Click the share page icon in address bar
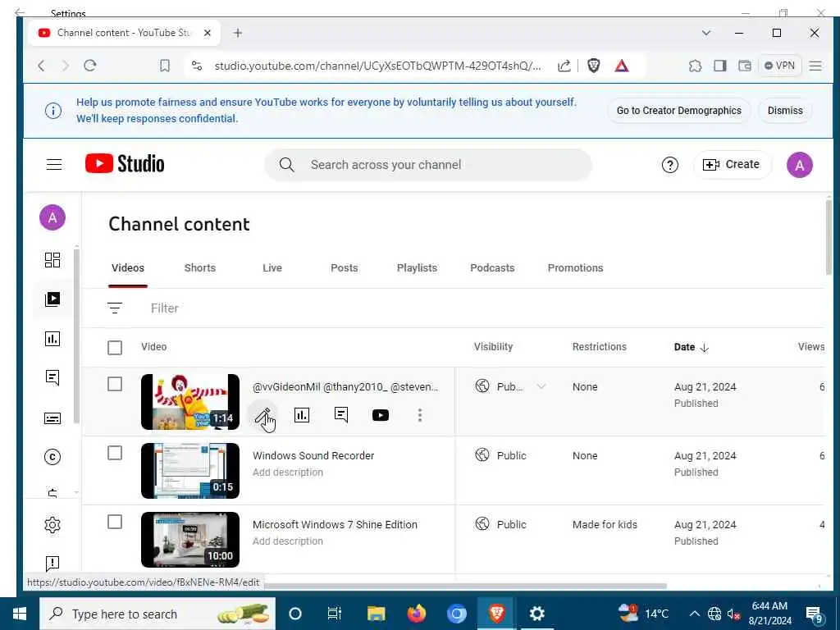Screen dimensions: 840x630 [x=564, y=66]
